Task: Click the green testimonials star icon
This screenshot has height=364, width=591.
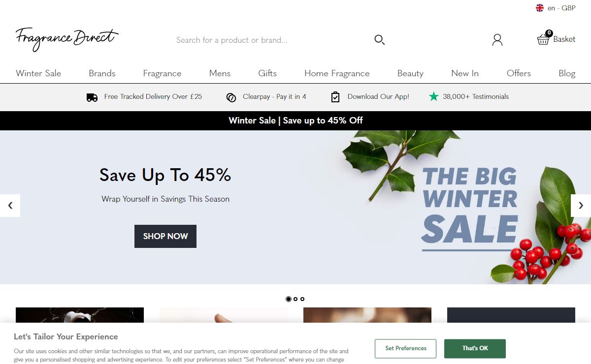Action: pyautogui.click(x=433, y=96)
